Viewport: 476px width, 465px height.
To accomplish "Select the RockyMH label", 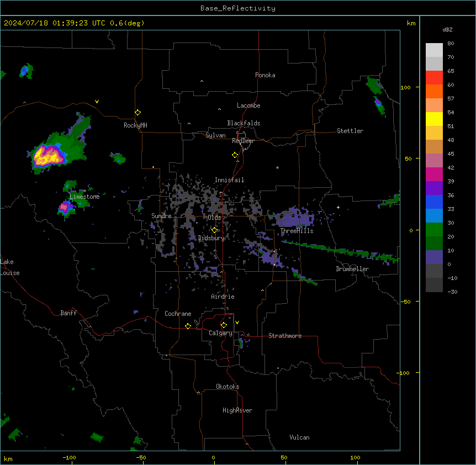I will point(135,125).
